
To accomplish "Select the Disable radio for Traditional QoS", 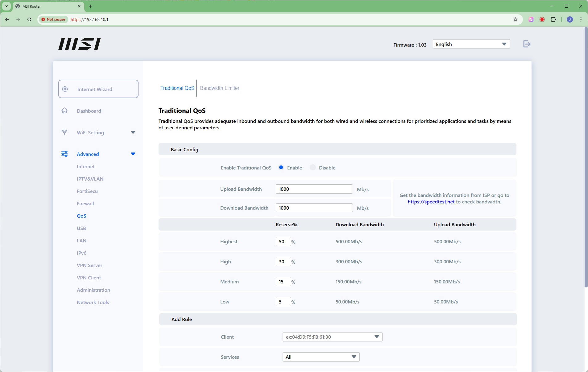I will 313,168.
